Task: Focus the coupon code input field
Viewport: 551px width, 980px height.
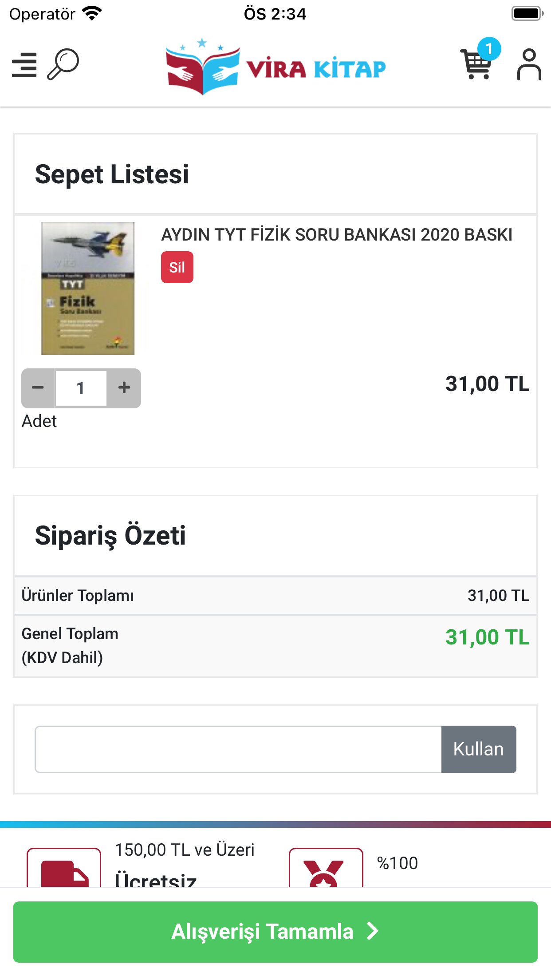Action: (x=238, y=749)
